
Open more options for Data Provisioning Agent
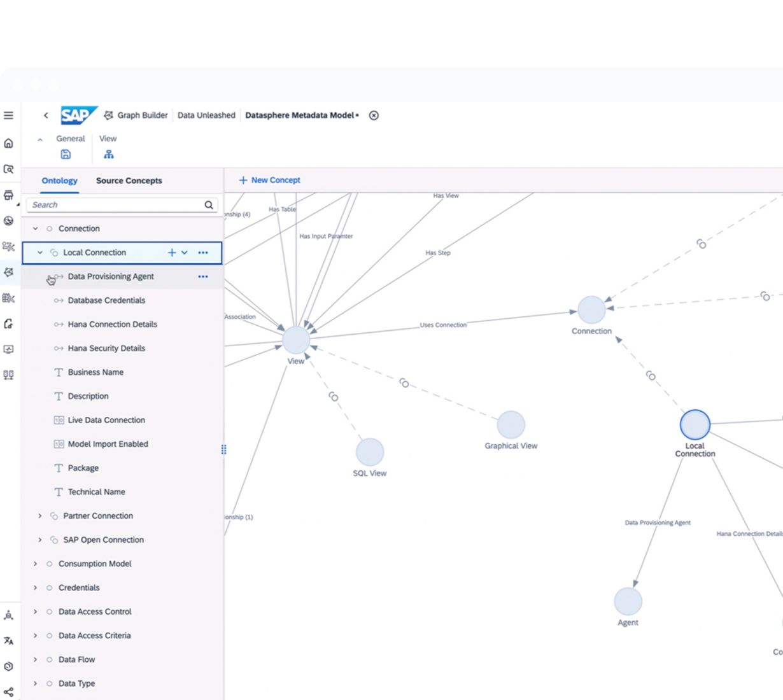[x=203, y=277]
